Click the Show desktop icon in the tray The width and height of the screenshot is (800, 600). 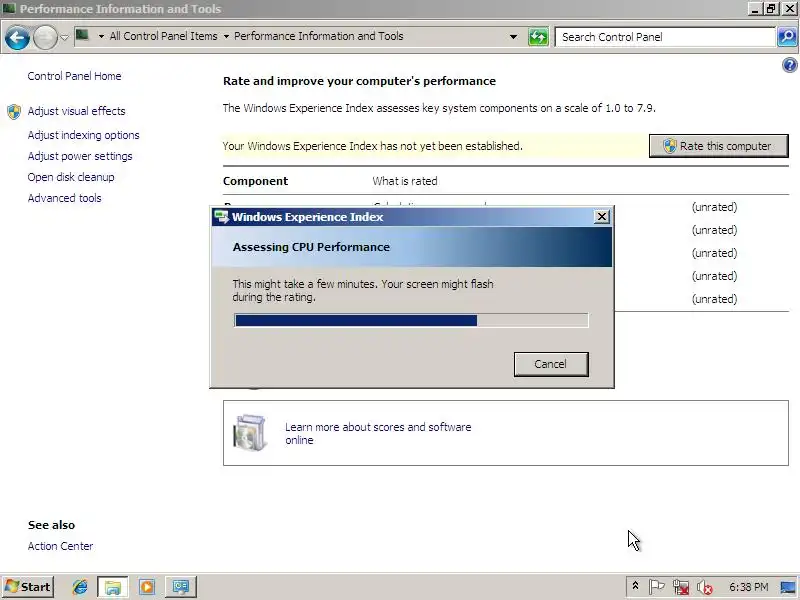click(x=788, y=587)
